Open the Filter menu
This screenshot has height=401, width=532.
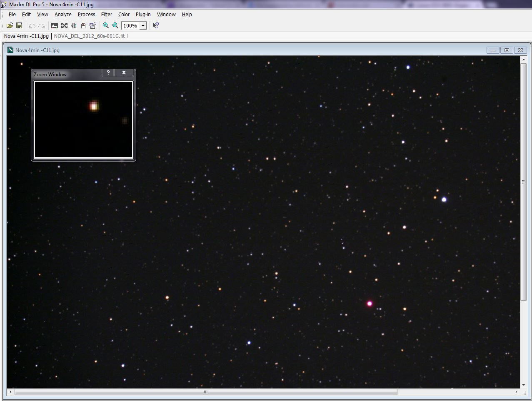coord(107,14)
